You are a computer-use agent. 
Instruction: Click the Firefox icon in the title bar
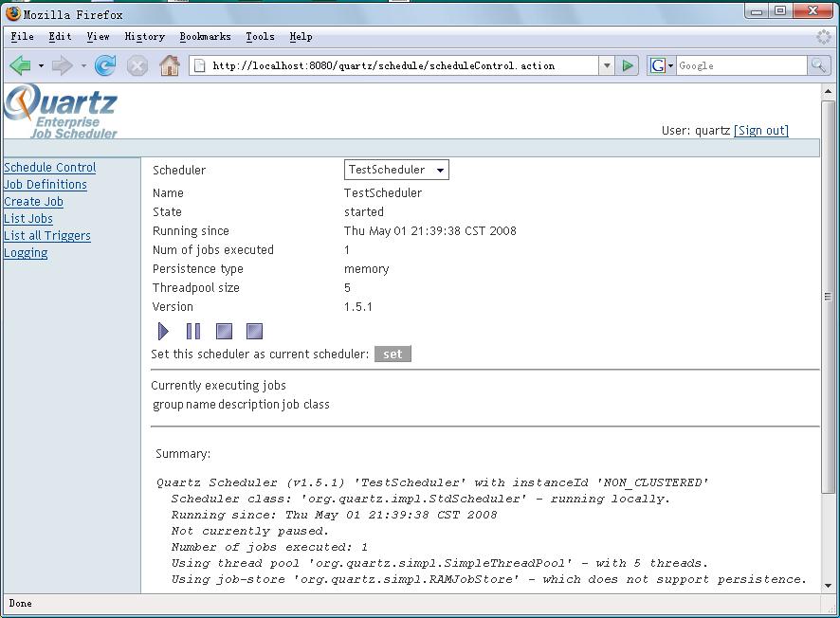pyautogui.click(x=13, y=13)
